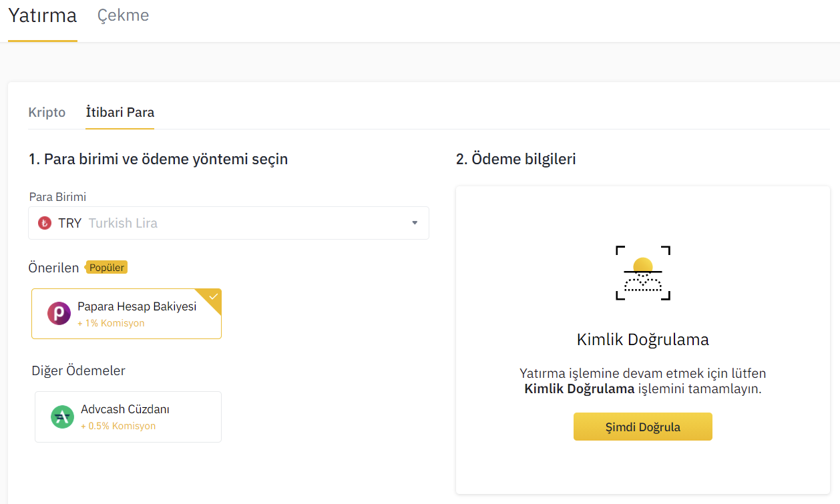
Task: Open the Para Birimi currency dropdown
Action: [228, 223]
